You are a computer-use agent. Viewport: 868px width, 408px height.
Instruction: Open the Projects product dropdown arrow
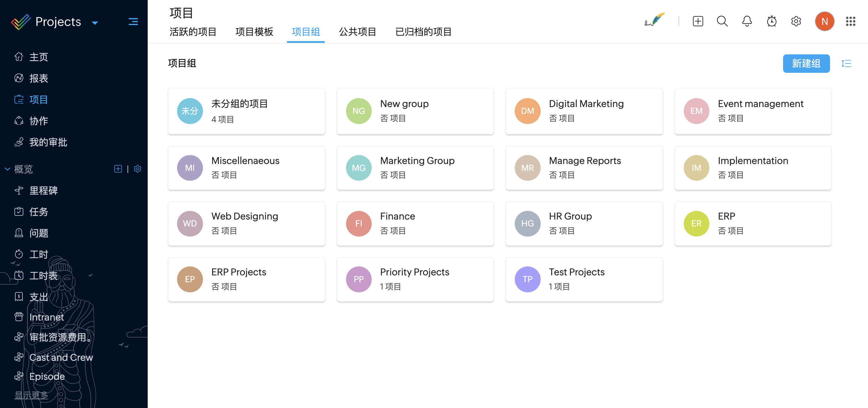(95, 23)
